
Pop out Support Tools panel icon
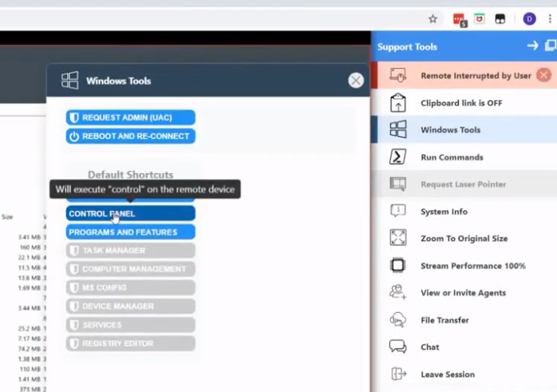click(551, 46)
